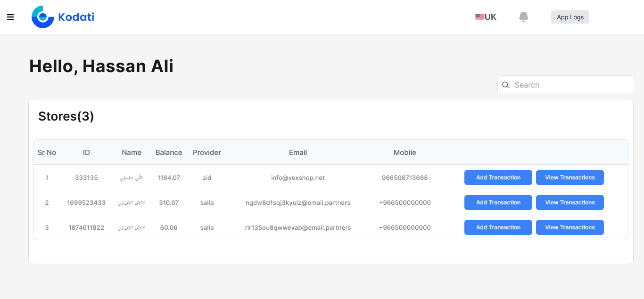Image resolution: width=644 pixels, height=299 pixels.
Task: Click balance value 310.07
Action: [x=169, y=202]
